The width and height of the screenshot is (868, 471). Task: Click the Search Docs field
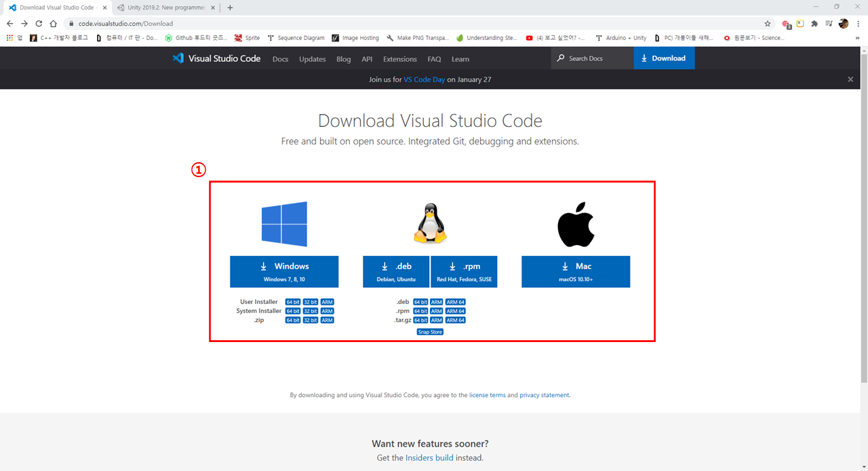click(593, 58)
